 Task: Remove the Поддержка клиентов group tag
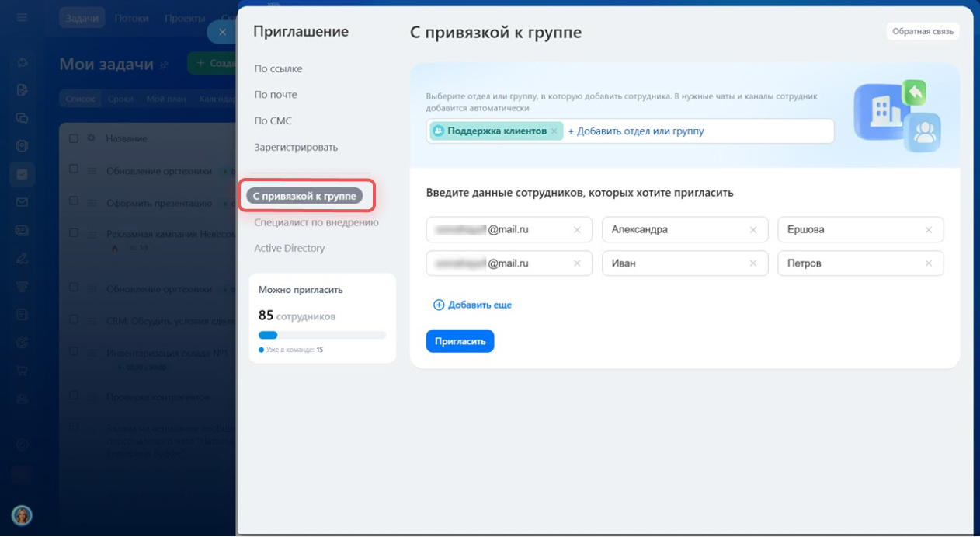(554, 131)
